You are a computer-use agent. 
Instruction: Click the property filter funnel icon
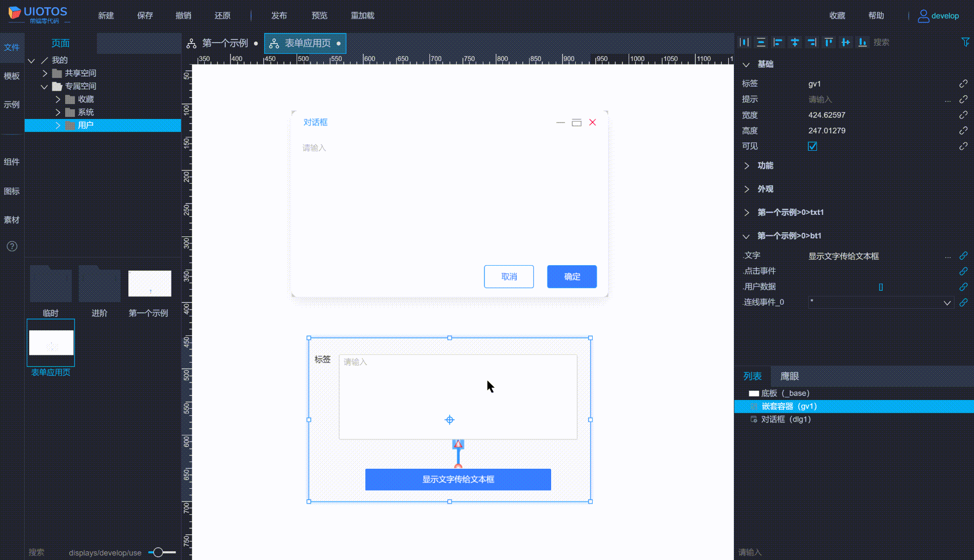pyautogui.click(x=965, y=42)
